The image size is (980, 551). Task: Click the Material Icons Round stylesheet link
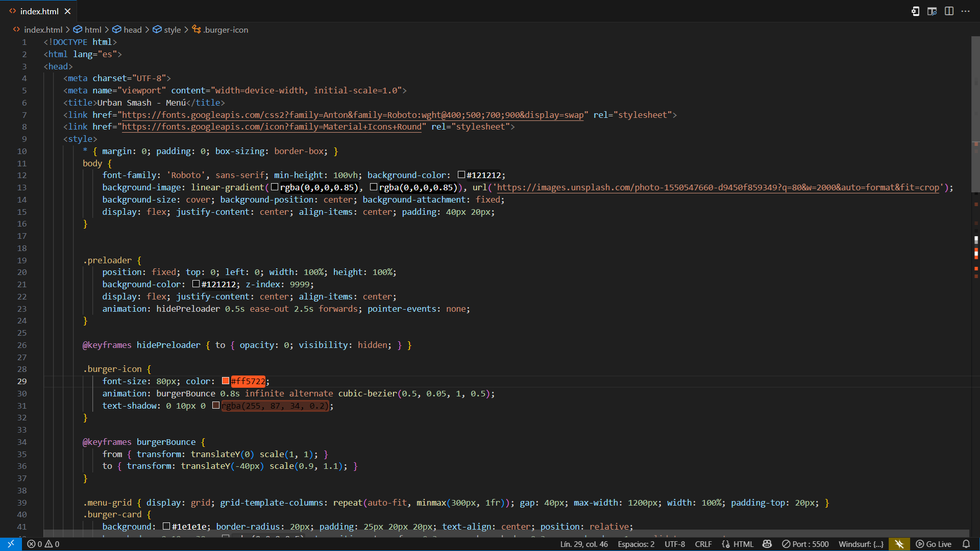point(272,127)
